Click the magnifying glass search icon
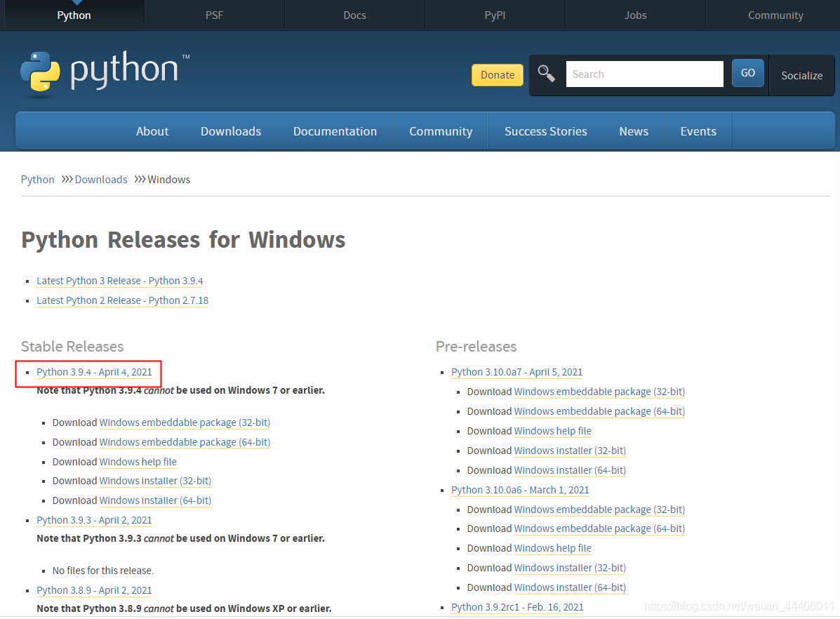Image resolution: width=840 pixels, height=619 pixels. [x=547, y=74]
